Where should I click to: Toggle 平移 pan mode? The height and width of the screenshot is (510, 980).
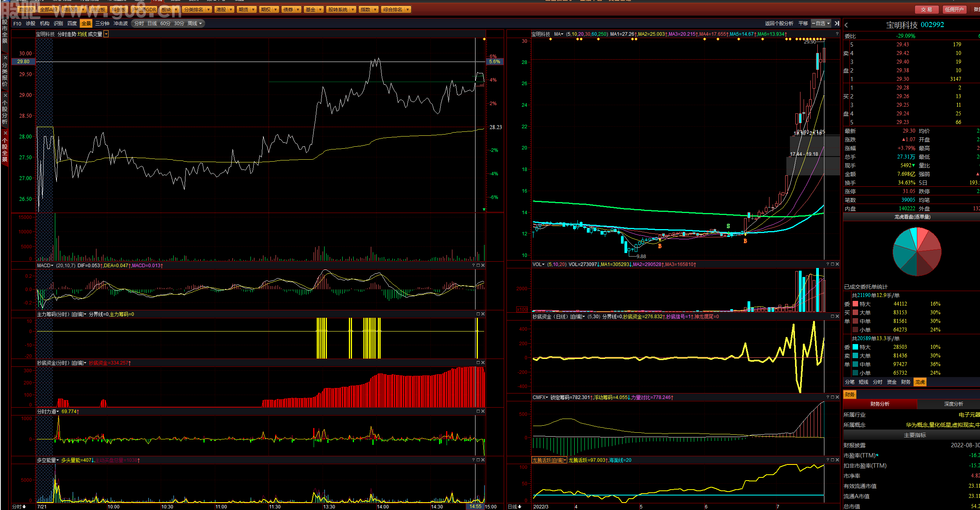(x=803, y=24)
